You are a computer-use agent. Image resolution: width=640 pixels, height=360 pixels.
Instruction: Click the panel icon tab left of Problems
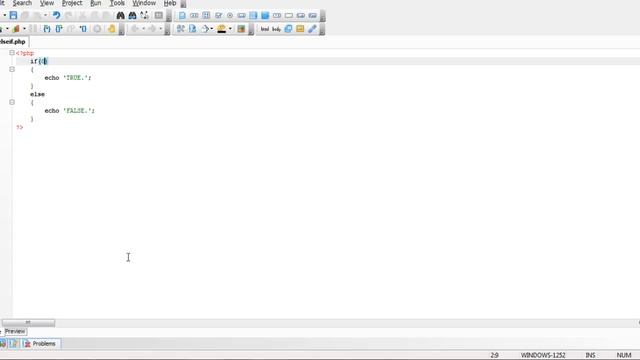[x=13, y=344]
